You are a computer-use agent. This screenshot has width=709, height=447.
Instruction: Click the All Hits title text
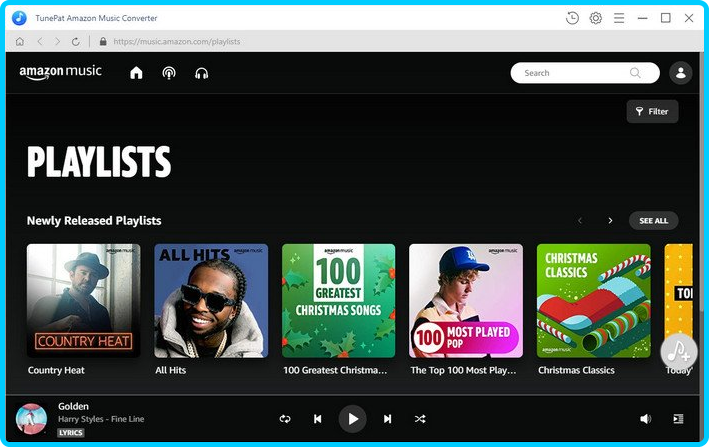click(x=170, y=370)
